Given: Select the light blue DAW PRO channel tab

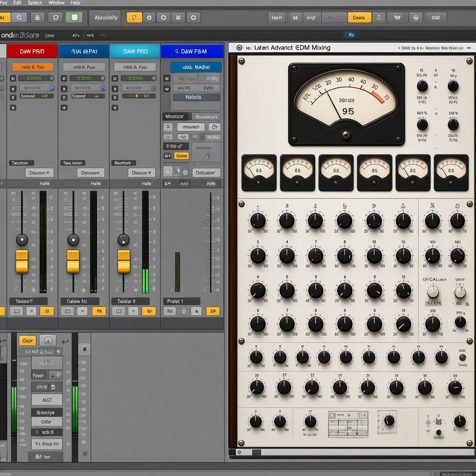Looking at the screenshot, I should [135, 51].
